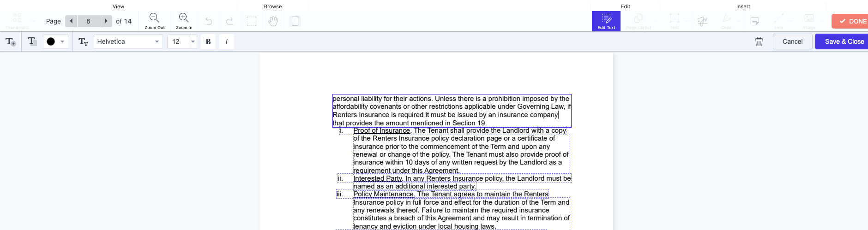The image size is (868, 230).
Task: Open the black text color picker
Action: [55, 41]
